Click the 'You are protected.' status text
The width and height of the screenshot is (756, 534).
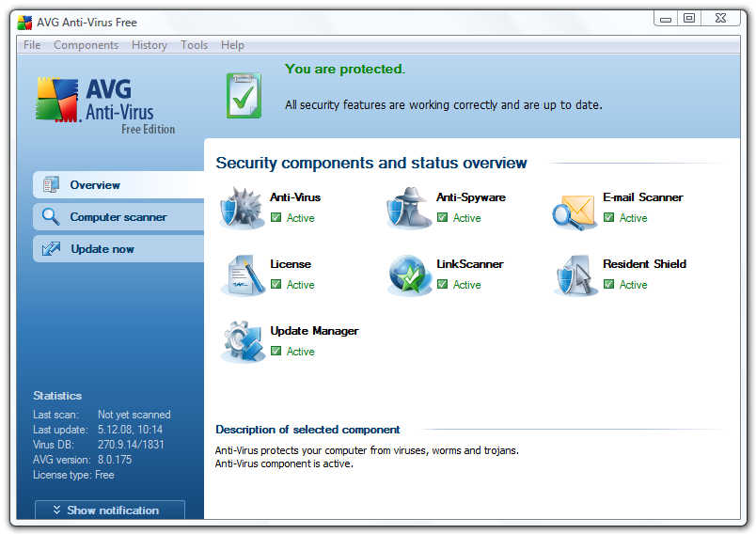click(345, 69)
